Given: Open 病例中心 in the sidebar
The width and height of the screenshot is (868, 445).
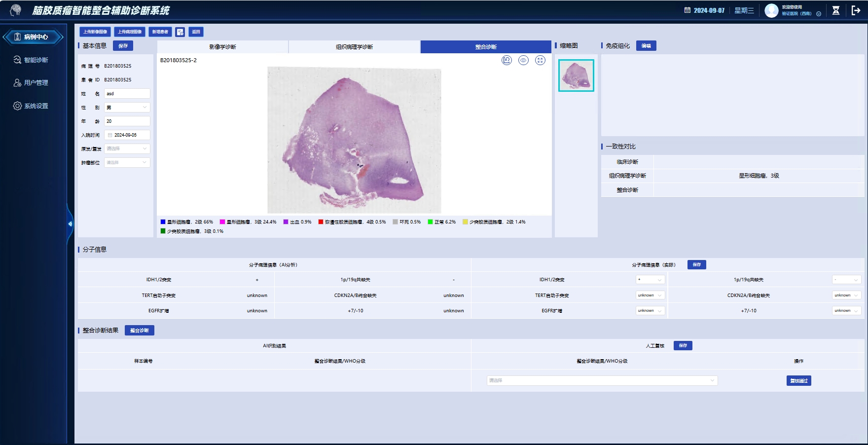Looking at the screenshot, I should (x=33, y=37).
